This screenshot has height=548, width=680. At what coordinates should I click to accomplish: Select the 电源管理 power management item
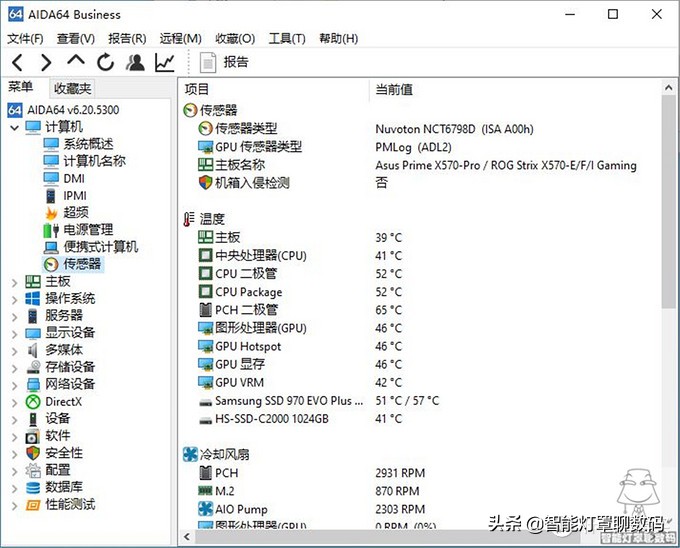(88, 230)
